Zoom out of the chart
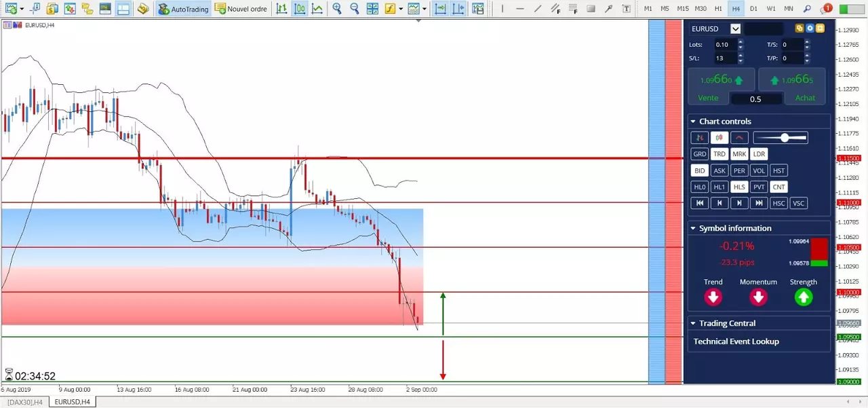 355,9
